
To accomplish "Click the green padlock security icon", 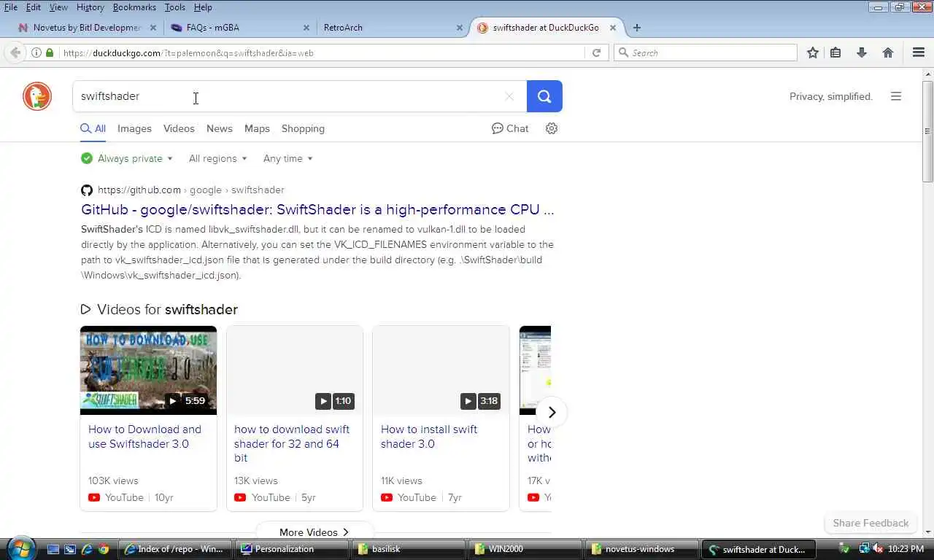I will coord(50,52).
